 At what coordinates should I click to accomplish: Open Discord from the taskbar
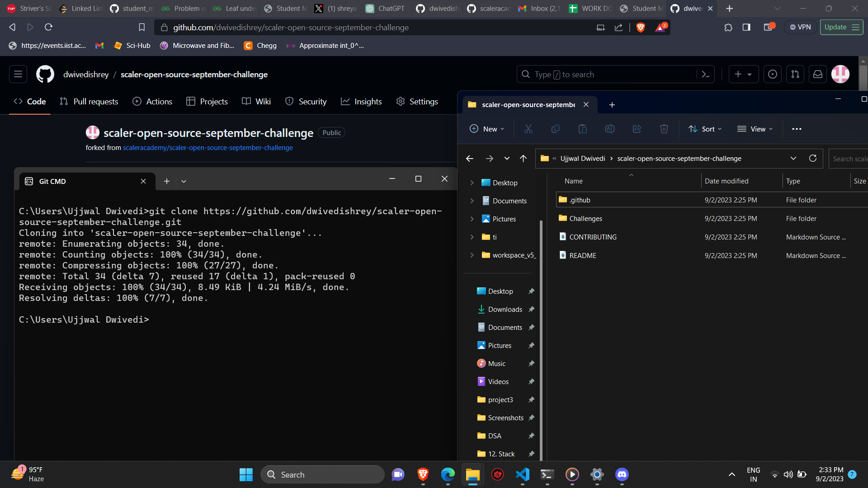[621, 474]
